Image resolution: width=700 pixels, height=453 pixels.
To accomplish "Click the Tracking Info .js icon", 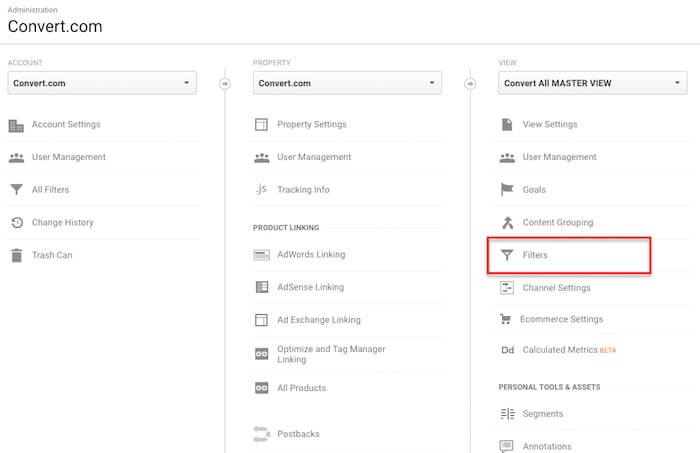I will (261, 190).
